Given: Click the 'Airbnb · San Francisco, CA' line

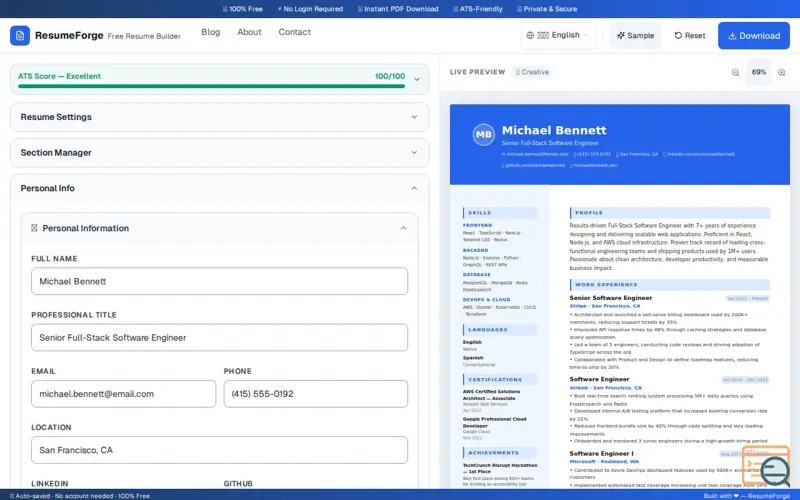Looking at the screenshot, I should 606,388.
